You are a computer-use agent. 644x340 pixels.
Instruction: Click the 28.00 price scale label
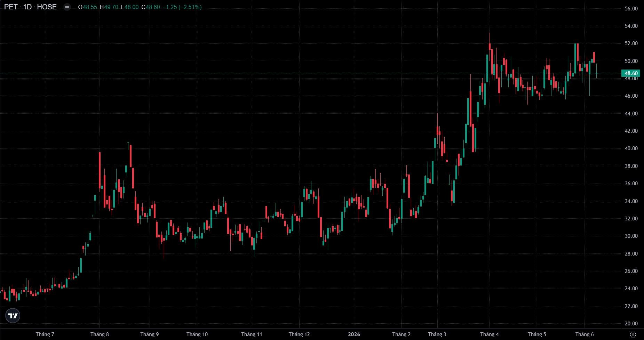631,254
